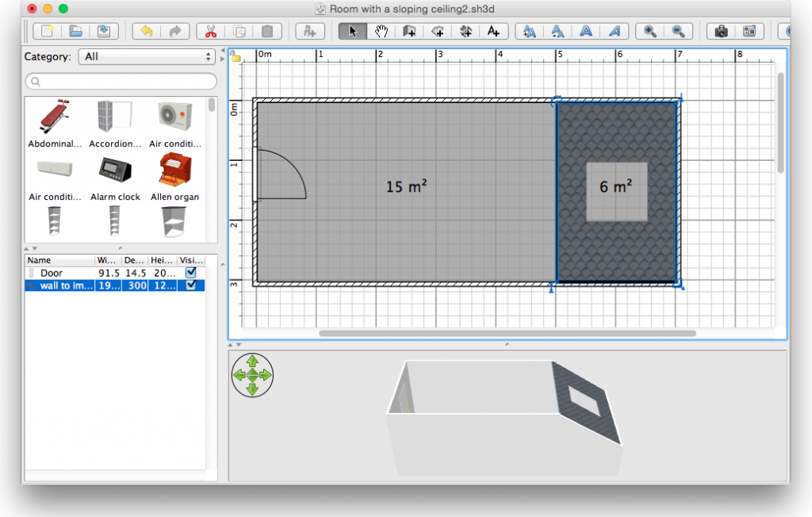Screen dimensions: 812x517
Task: Click the furniture search field
Action: point(121,82)
